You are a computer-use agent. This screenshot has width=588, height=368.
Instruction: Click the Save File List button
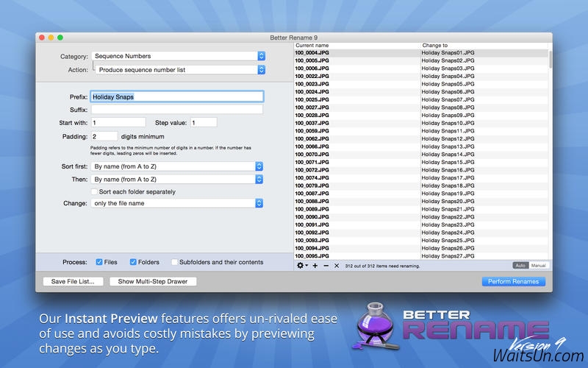pos(73,282)
